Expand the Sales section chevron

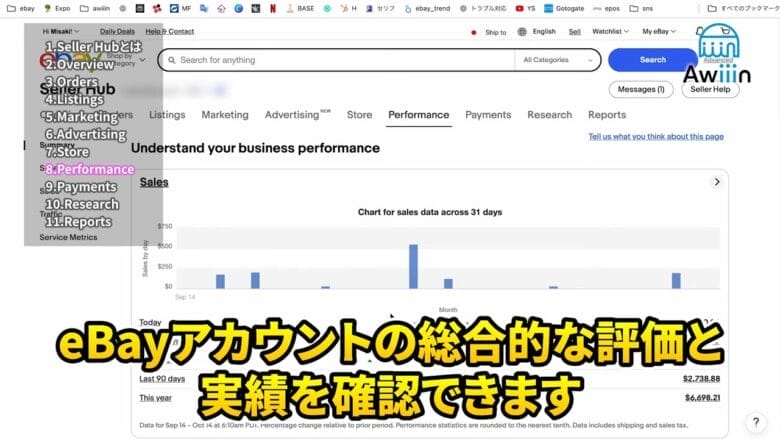(x=716, y=182)
